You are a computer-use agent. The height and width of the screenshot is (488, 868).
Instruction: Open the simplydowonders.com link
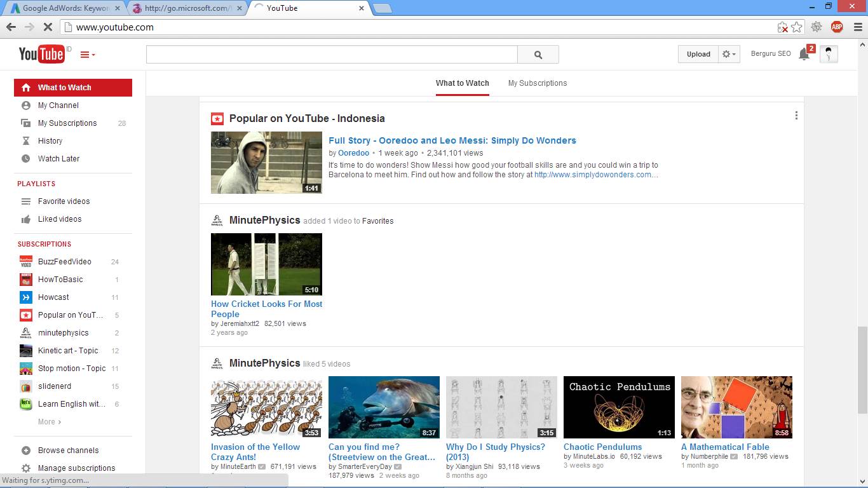click(x=596, y=175)
